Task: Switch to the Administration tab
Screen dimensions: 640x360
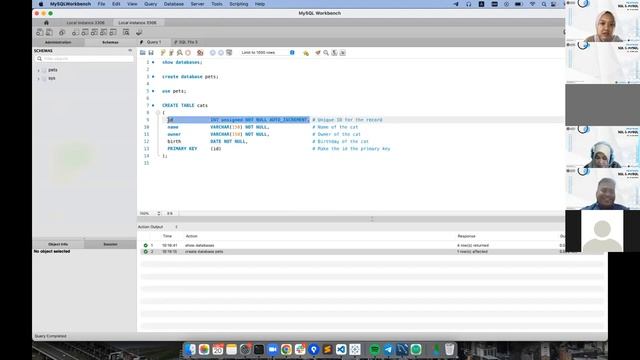Action: point(58,42)
